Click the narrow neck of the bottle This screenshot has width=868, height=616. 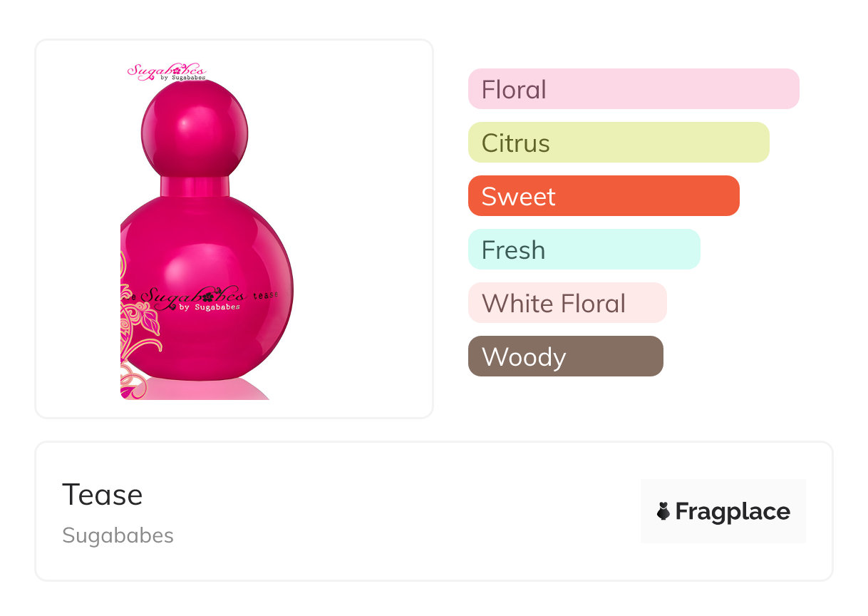pos(195,186)
